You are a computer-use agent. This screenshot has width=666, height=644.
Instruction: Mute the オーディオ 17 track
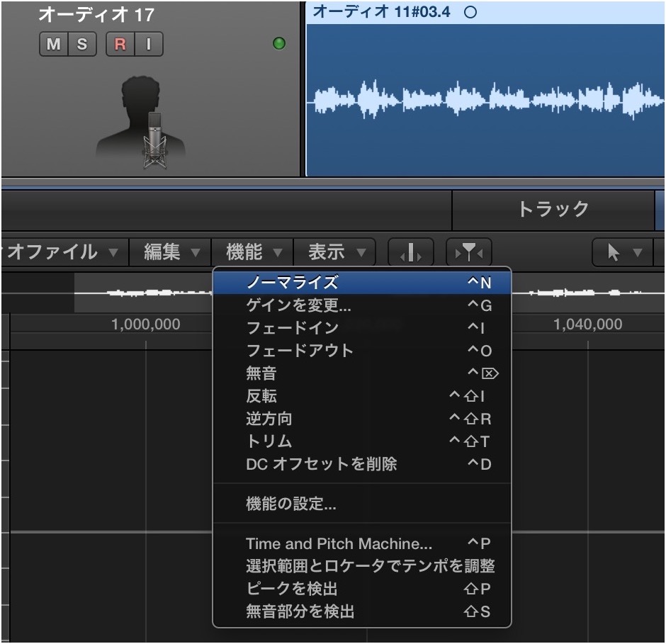(x=54, y=44)
